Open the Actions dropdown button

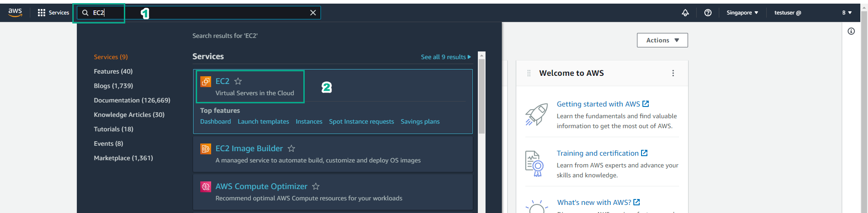662,40
